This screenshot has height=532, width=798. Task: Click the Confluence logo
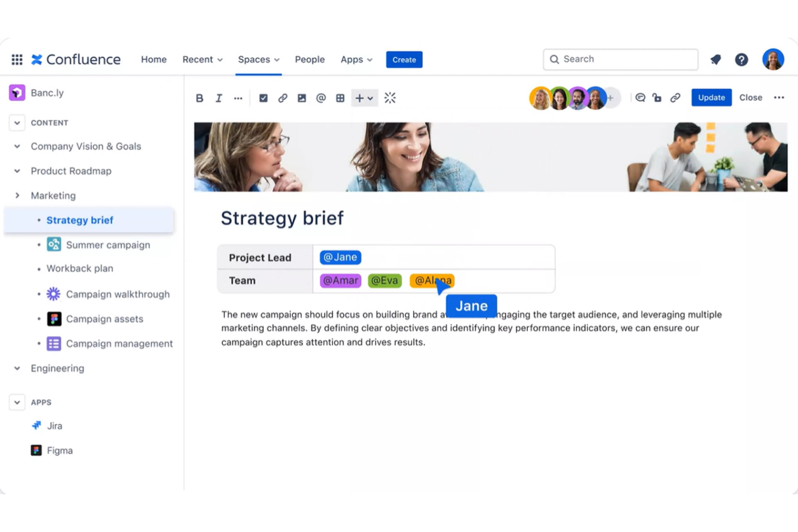click(76, 59)
